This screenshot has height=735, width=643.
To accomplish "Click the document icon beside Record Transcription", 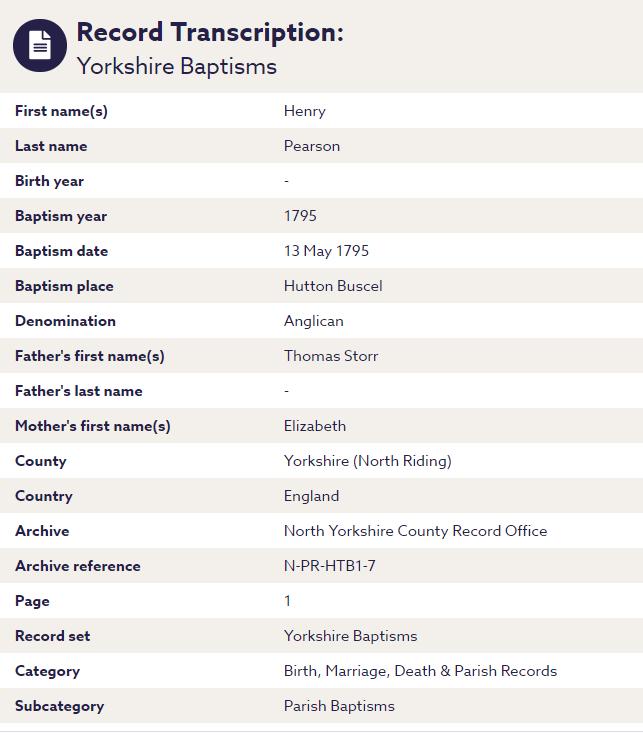I will click(x=40, y=46).
